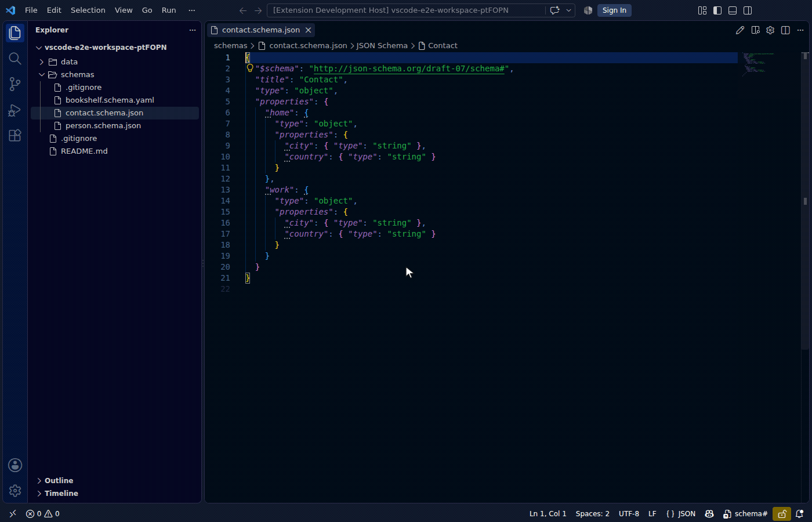812x522 pixels.
Task: Close the contact.schema.json tab
Action: (x=309, y=30)
